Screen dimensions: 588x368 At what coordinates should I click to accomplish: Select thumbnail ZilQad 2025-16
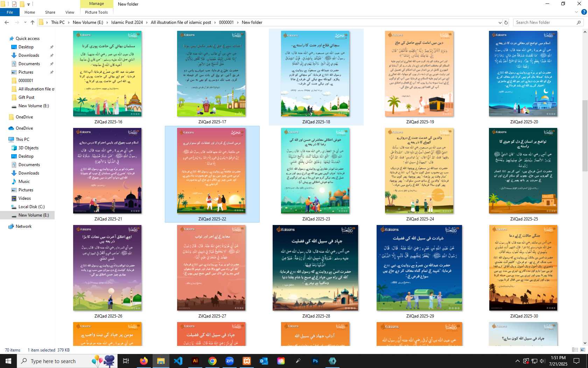click(107, 74)
